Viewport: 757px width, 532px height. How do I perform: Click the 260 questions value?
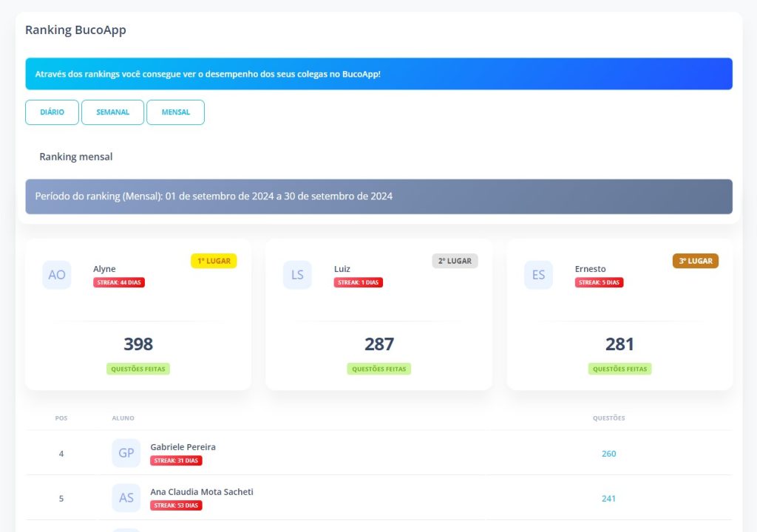coord(609,454)
